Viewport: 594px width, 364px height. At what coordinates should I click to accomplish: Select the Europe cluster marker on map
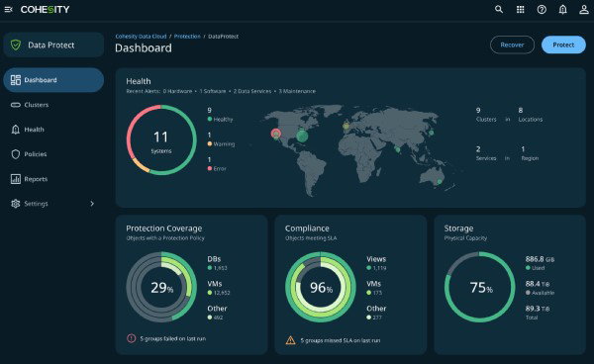tap(346, 127)
